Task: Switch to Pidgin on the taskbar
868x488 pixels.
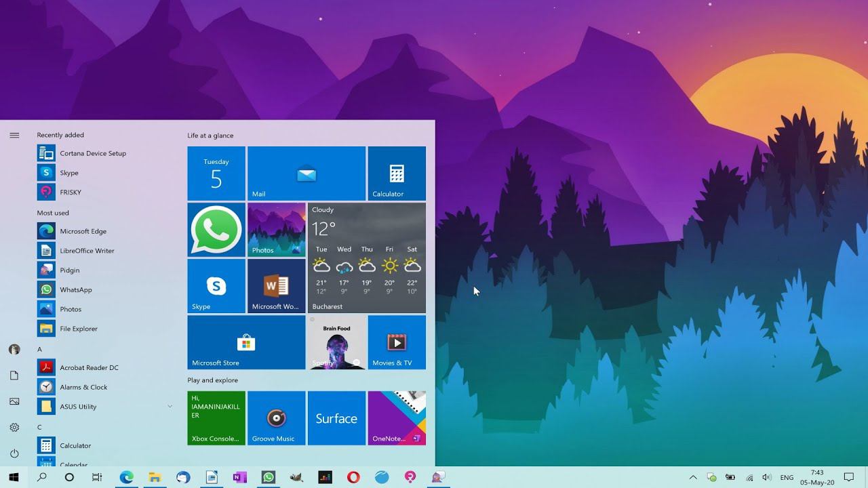Action: 438,477
